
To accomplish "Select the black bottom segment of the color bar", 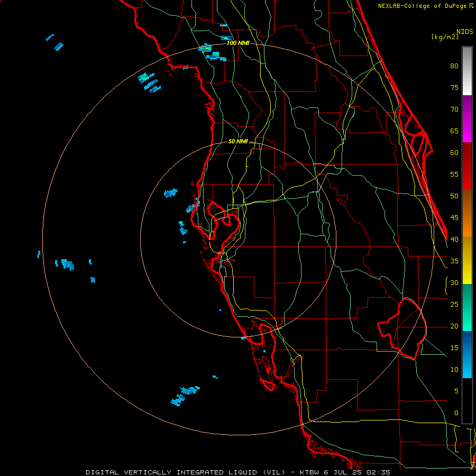I will coord(467,401).
